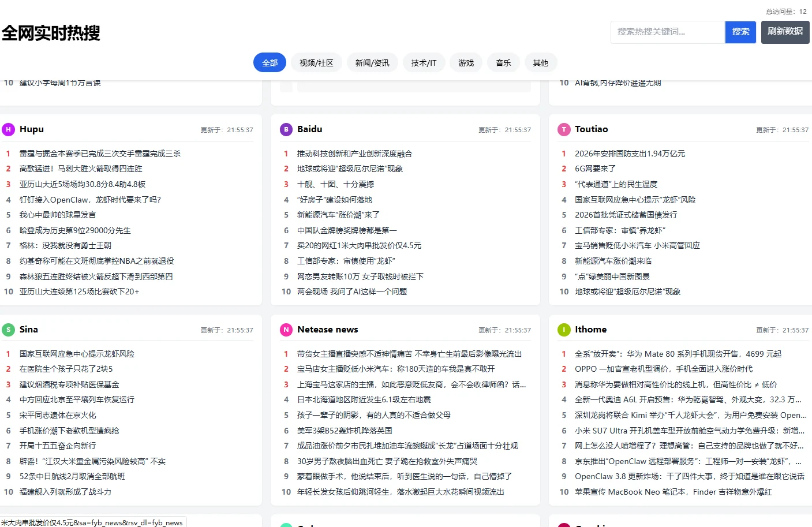
Task: Open Hupu headline about 钉钉接入OpenClaw
Action: pyautogui.click(x=90, y=200)
